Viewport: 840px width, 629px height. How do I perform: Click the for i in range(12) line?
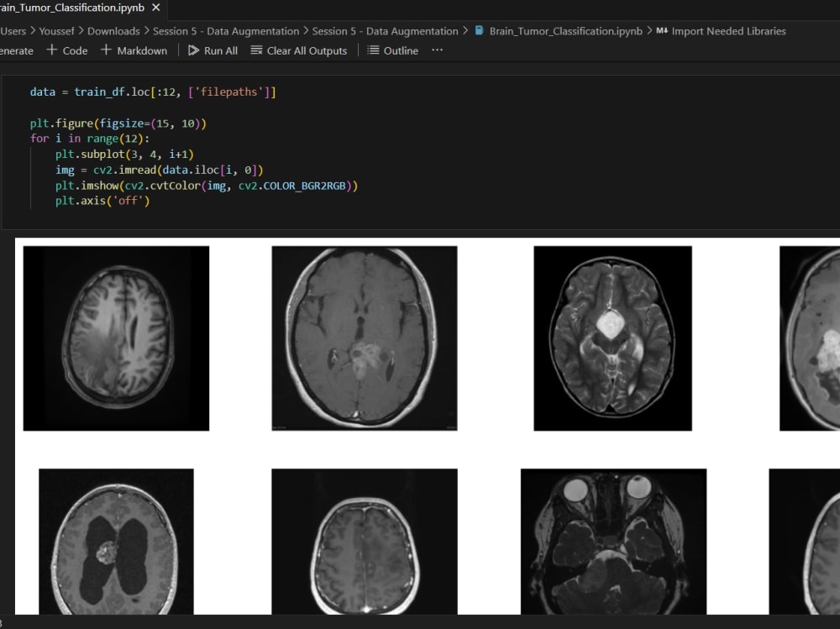(x=90, y=139)
